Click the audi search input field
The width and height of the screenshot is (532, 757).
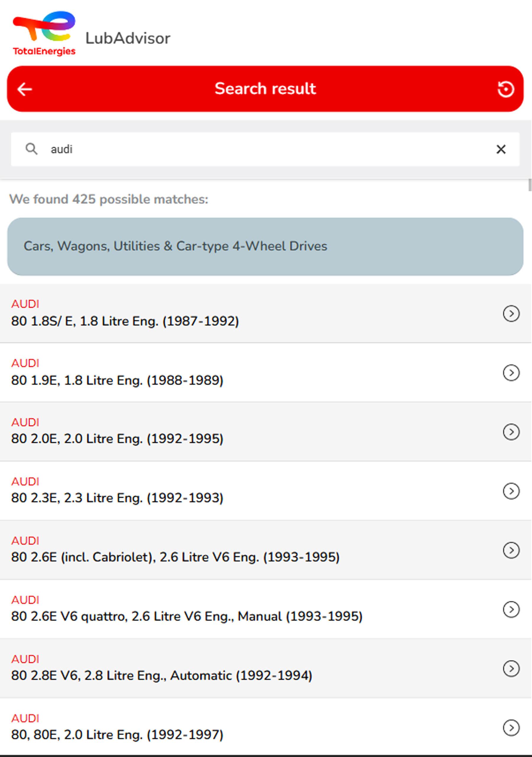(265, 149)
